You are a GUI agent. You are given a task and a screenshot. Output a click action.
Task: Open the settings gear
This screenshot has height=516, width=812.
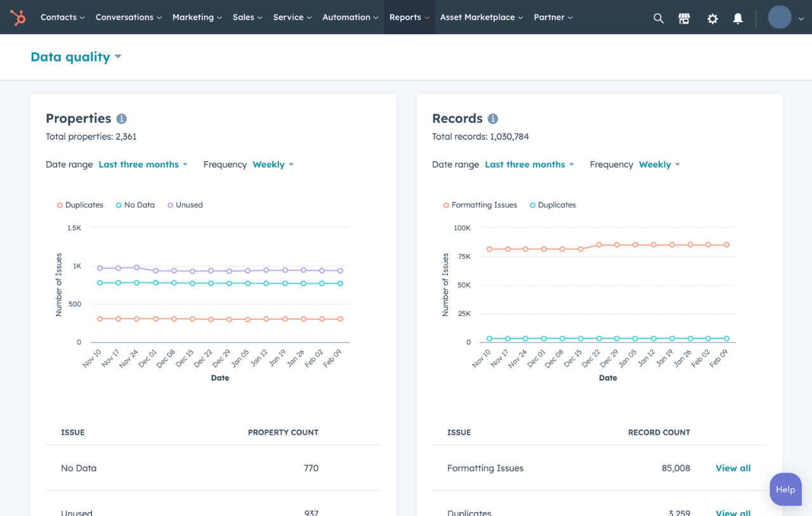click(712, 18)
